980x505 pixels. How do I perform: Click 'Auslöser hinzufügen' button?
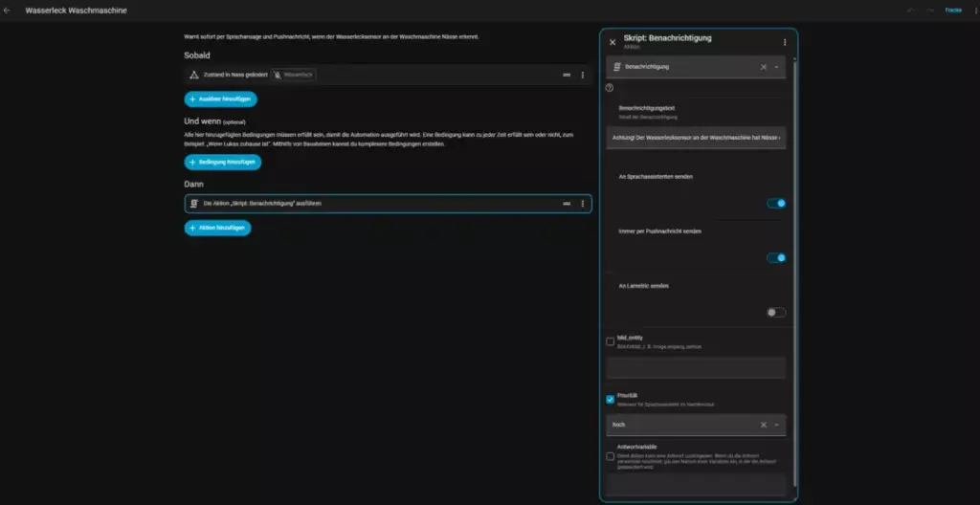point(221,99)
